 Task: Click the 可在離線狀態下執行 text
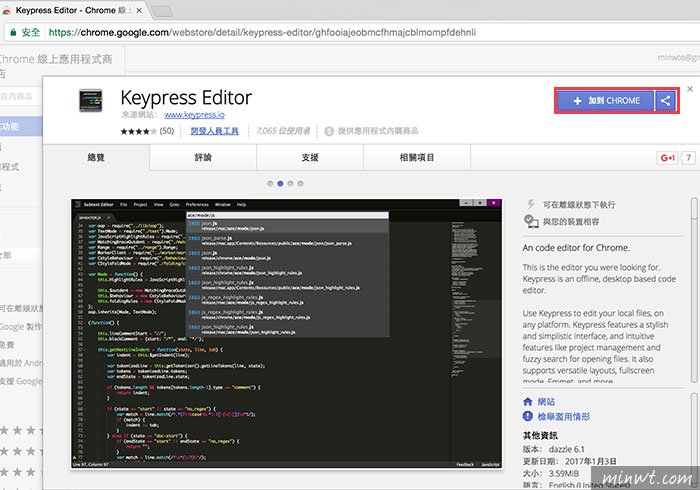[x=579, y=205]
